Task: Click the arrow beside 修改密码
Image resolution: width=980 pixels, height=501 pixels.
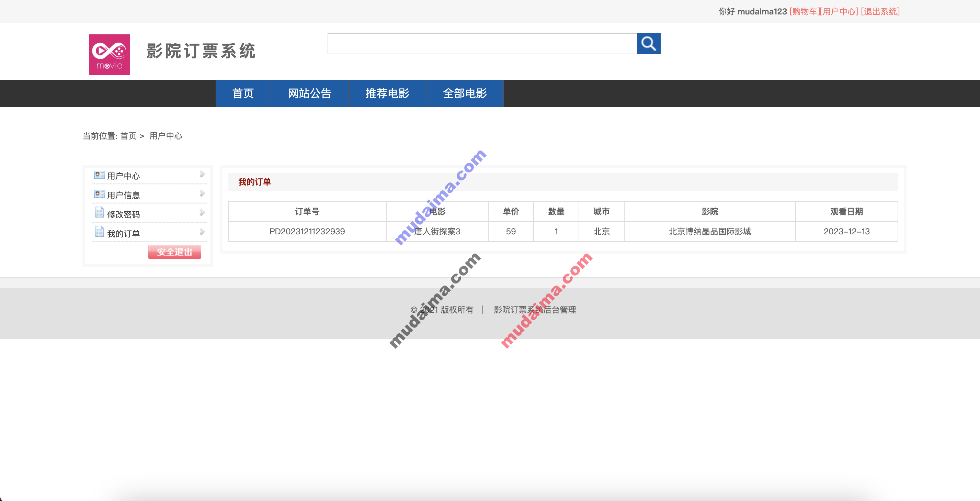Action: pyautogui.click(x=202, y=213)
